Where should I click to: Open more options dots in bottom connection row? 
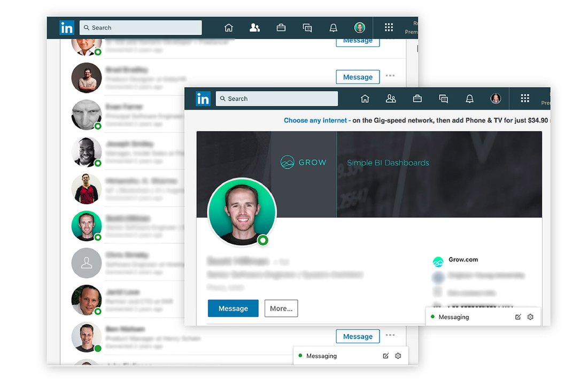click(x=390, y=335)
